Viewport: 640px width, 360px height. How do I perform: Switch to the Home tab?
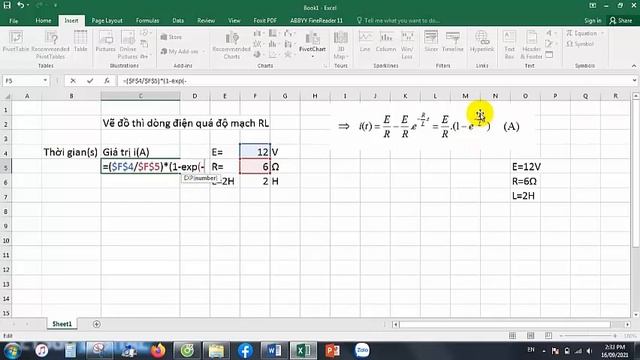pos(43,20)
